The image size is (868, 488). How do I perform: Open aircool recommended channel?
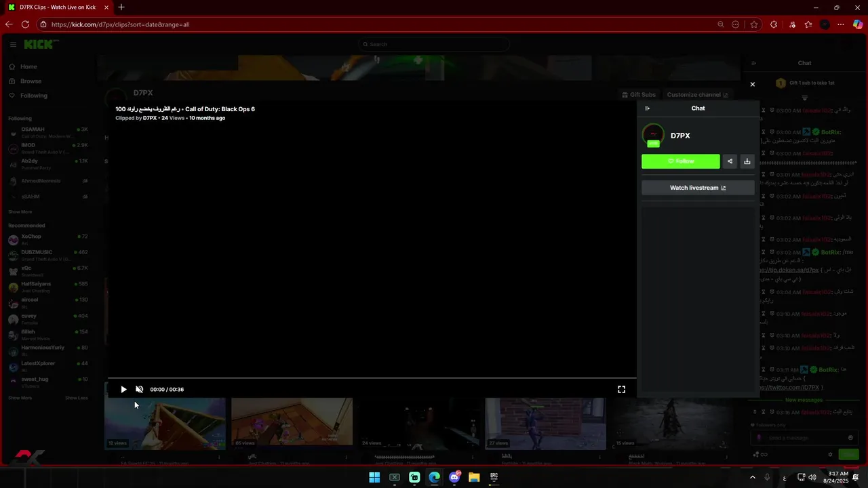pyautogui.click(x=48, y=302)
